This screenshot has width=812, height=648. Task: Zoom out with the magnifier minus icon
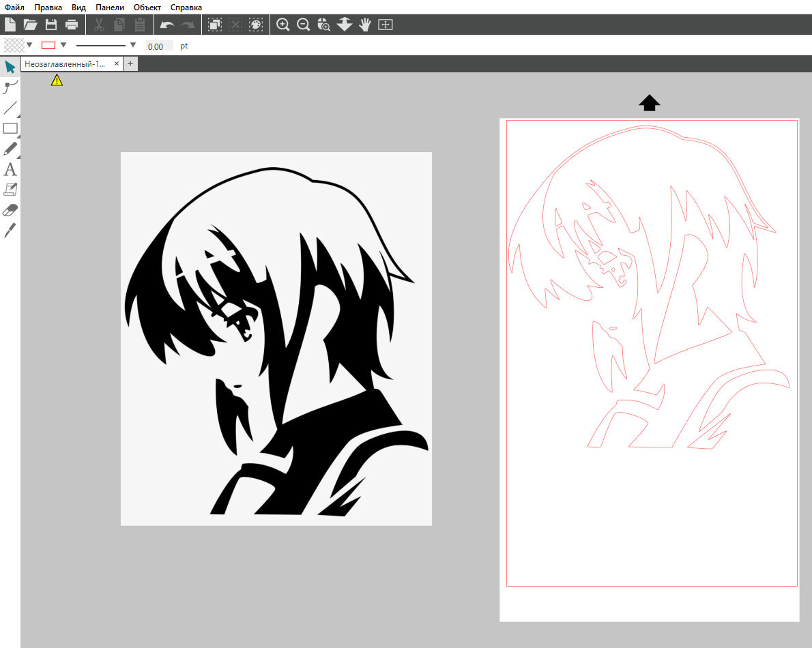[x=304, y=25]
